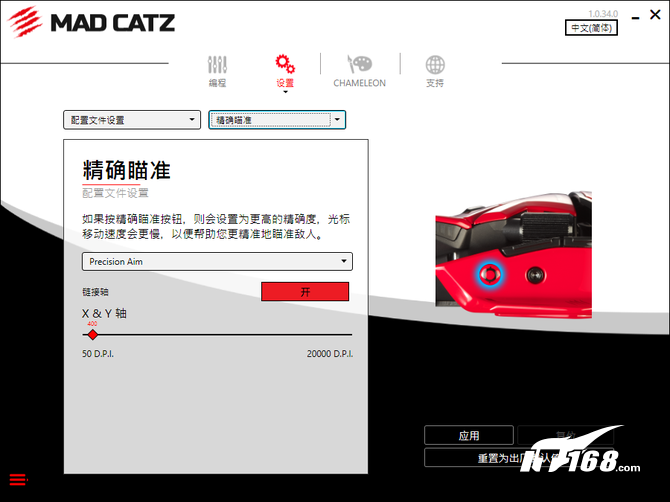Image resolution: width=670 pixels, height=502 pixels.
Task: Open the 中文(简体) language selector
Action: [x=591, y=28]
